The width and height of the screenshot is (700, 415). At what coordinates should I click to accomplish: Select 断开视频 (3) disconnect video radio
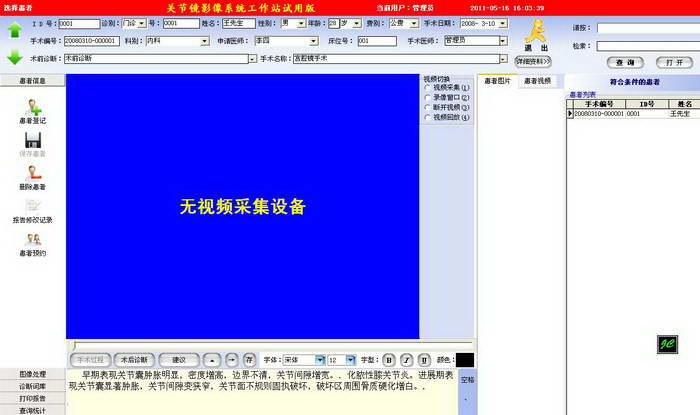tap(427, 107)
